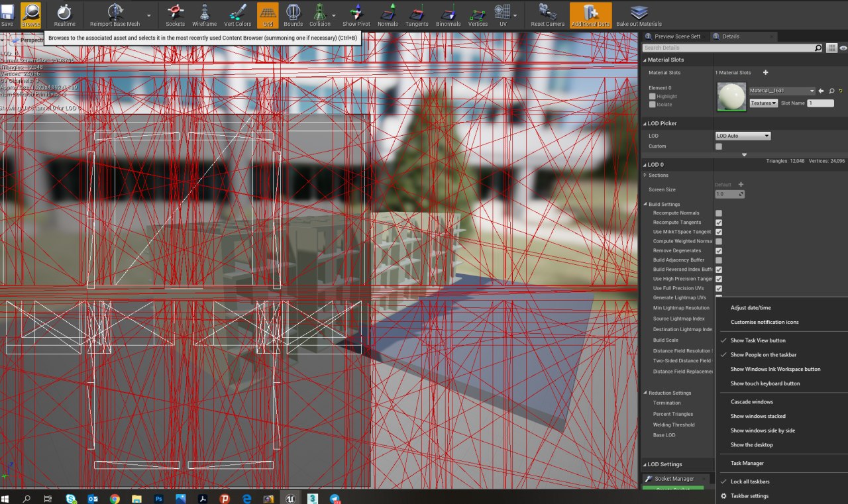Toggle Additional Data button
The height and width of the screenshot is (504, 848).
591,15
